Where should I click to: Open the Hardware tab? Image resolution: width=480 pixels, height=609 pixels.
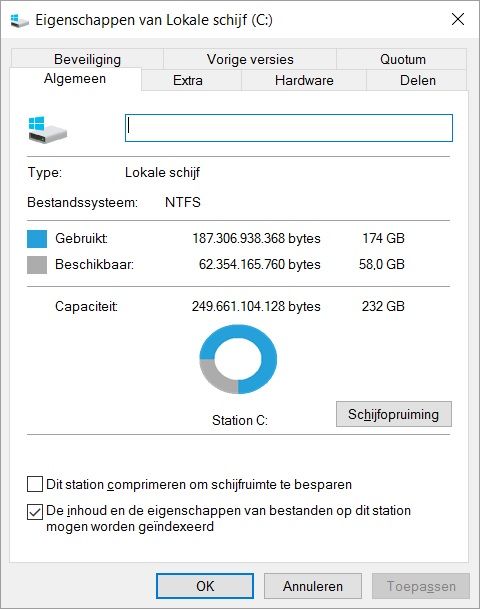click(x=304, y=80)
